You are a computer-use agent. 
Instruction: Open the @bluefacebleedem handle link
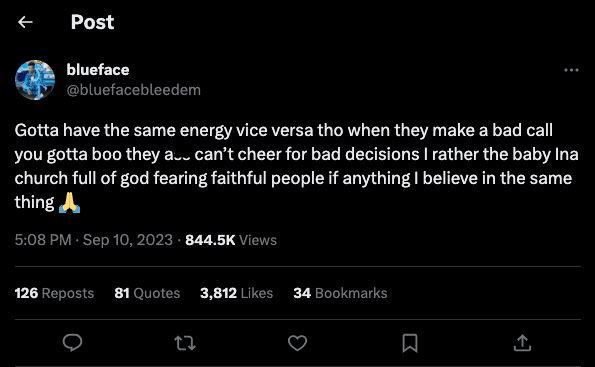pos(134,90)
